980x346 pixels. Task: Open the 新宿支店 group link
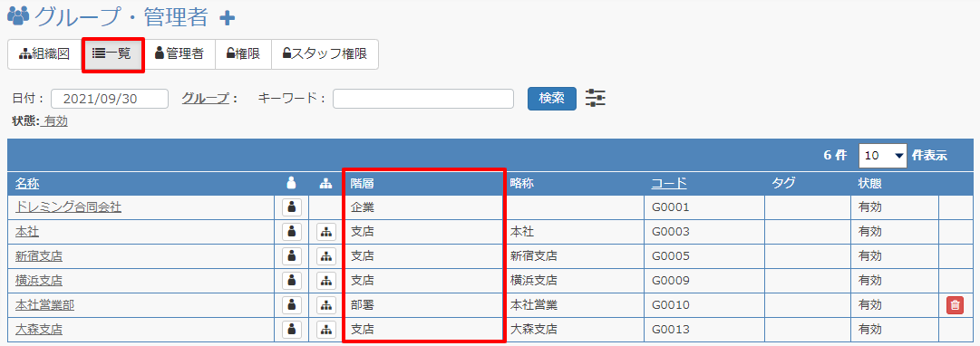click(39, 256)
